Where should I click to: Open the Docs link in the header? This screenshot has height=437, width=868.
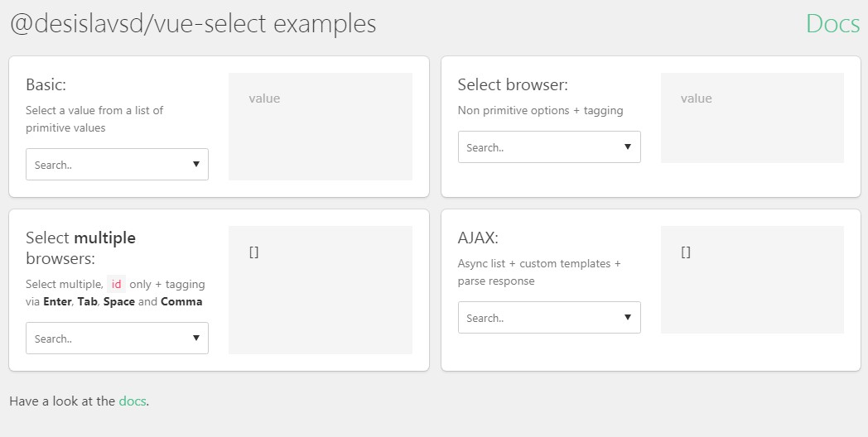(x=832, y=24)
